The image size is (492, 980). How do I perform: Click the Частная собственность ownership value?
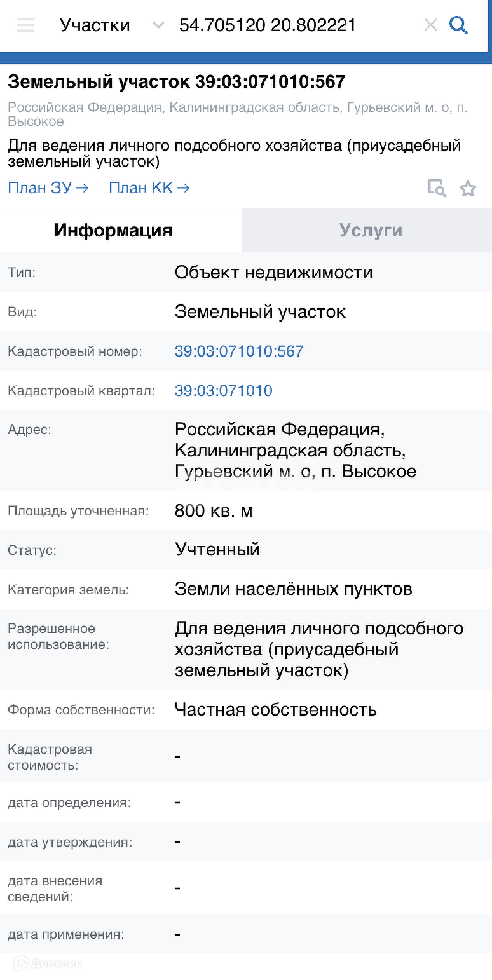[275, 710]
